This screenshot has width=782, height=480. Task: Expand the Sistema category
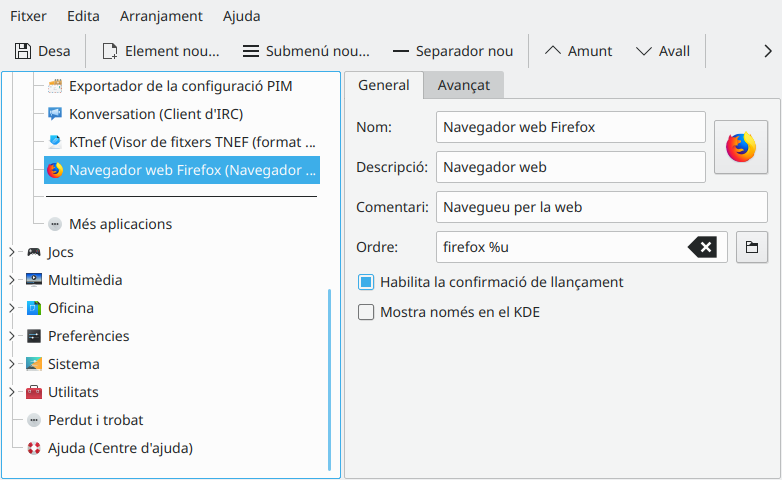pos(12,364)
